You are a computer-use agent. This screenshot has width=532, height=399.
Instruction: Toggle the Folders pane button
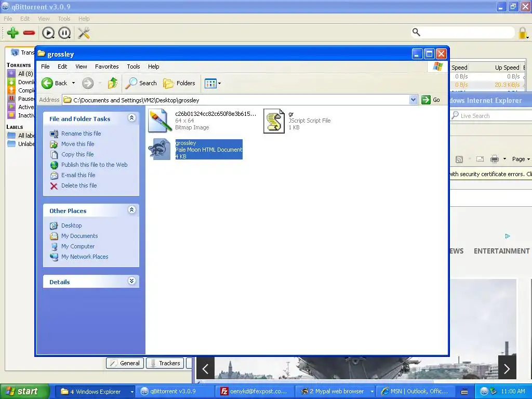[x=179, y=83]
